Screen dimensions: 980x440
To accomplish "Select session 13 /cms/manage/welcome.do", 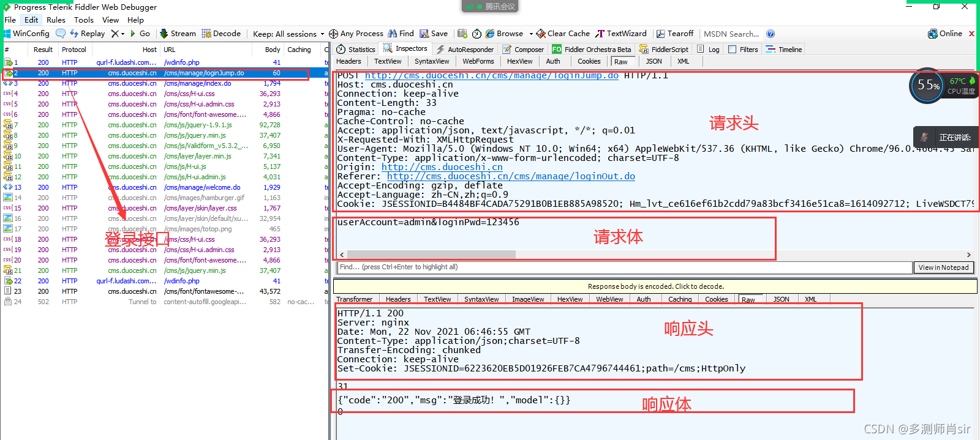I will tap(164, 187).
